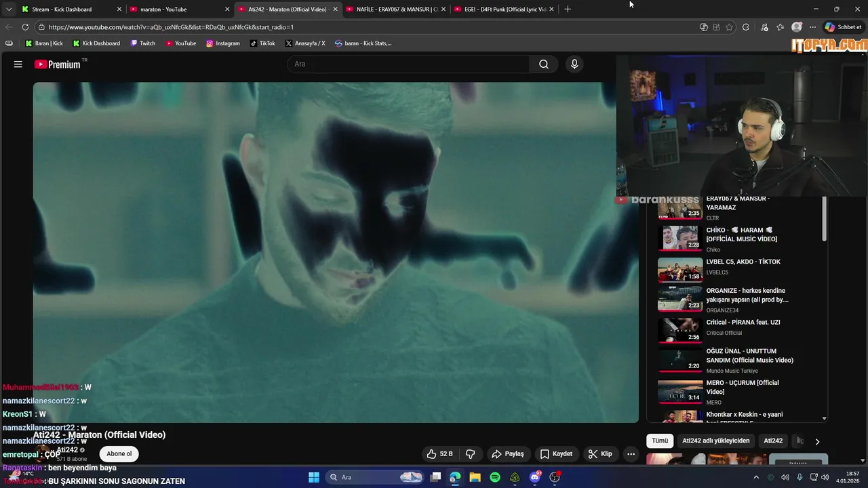Show more filter chips with right chevron
This screenshot has width=868, height=488.
pos(817,441)
